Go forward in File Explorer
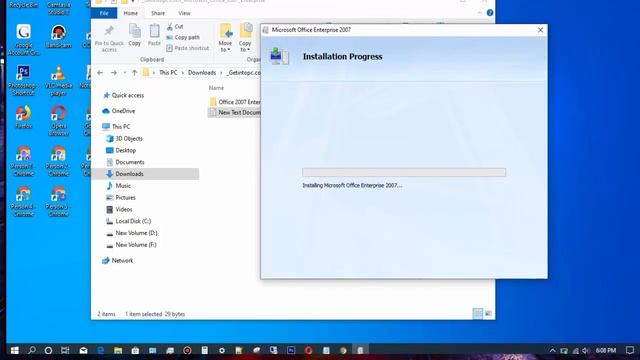This screenshot has height=360, width=640. [113, 73]
